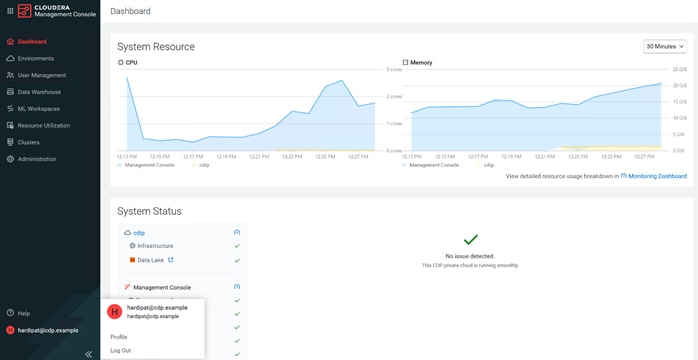The image size is (698, 360).
Task: Open the Monitoring Dashboard link
Action: [x=657, y=176]
